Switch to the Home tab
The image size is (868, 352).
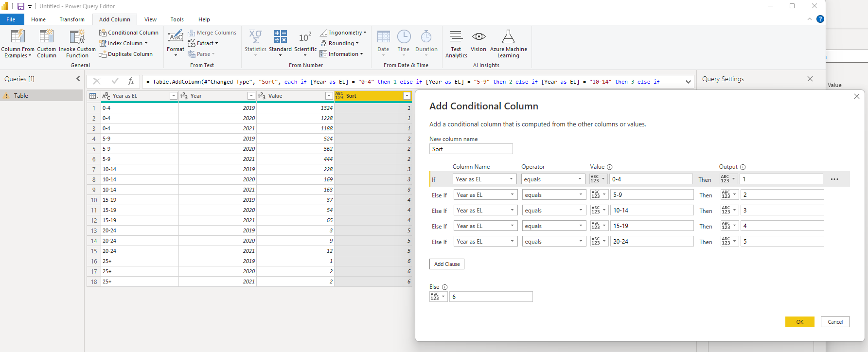(x=38, y=19)
